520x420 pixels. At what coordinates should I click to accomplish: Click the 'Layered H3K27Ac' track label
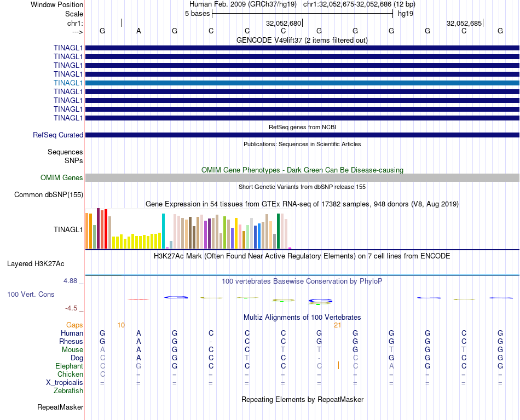[36, 264]
